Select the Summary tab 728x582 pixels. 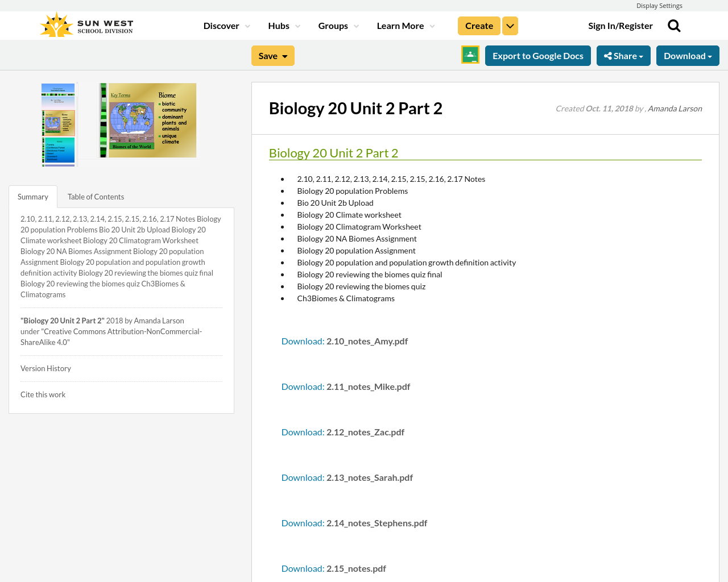[x=32, y=196]
